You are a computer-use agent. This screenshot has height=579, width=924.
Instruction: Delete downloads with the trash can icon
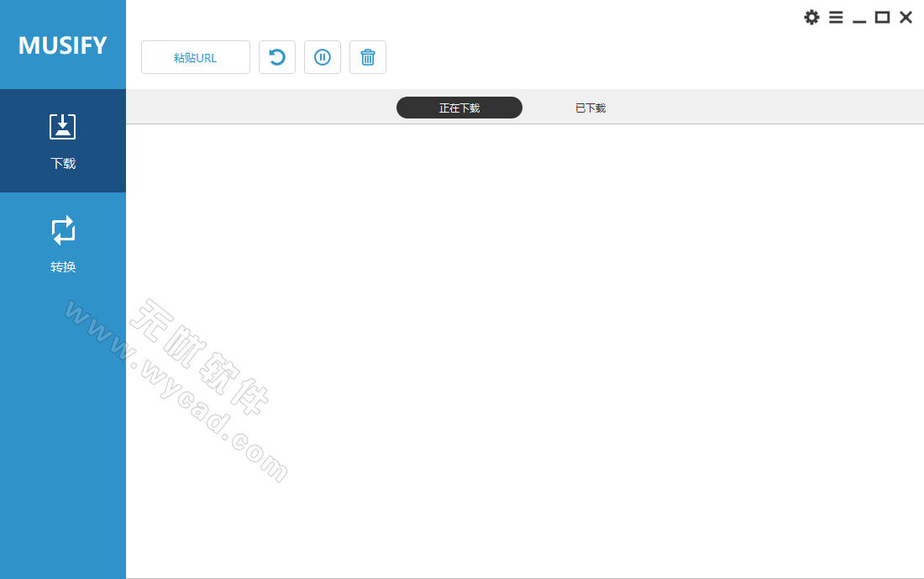(x=368, y=57)
